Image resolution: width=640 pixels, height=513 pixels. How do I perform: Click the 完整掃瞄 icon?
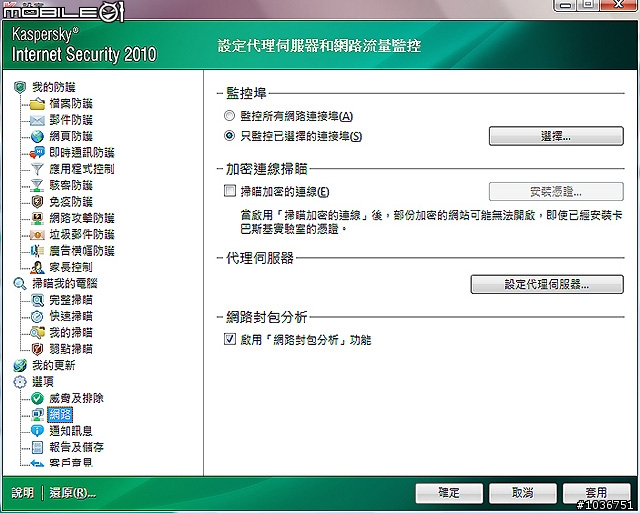(37, 300)
